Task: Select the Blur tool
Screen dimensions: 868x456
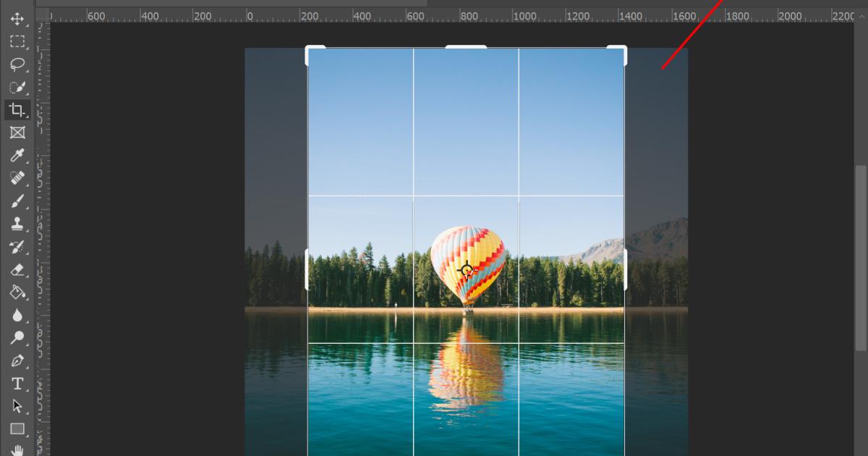Action: click(18, 315)
